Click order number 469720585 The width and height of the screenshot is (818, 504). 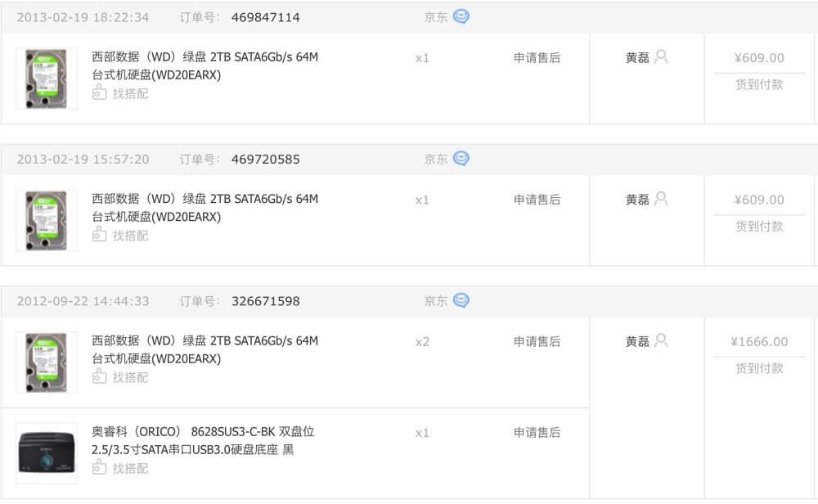point(265,159)
